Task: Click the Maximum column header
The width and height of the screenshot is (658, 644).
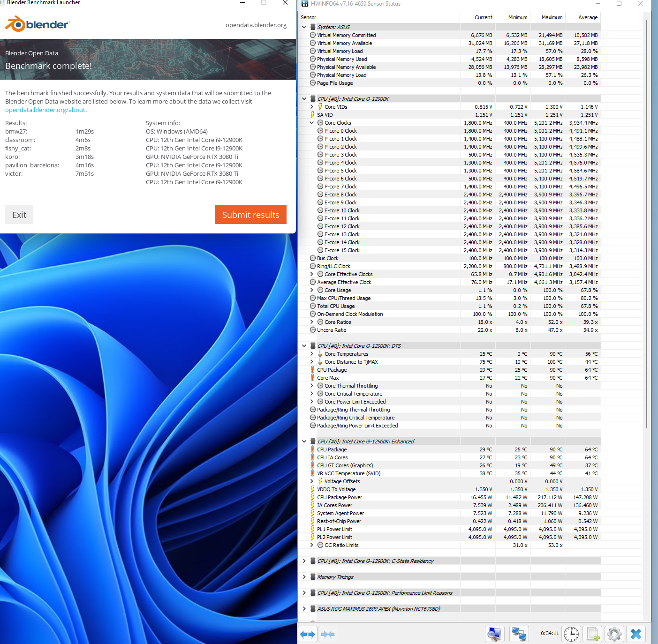Action: [x=548, y=17]
